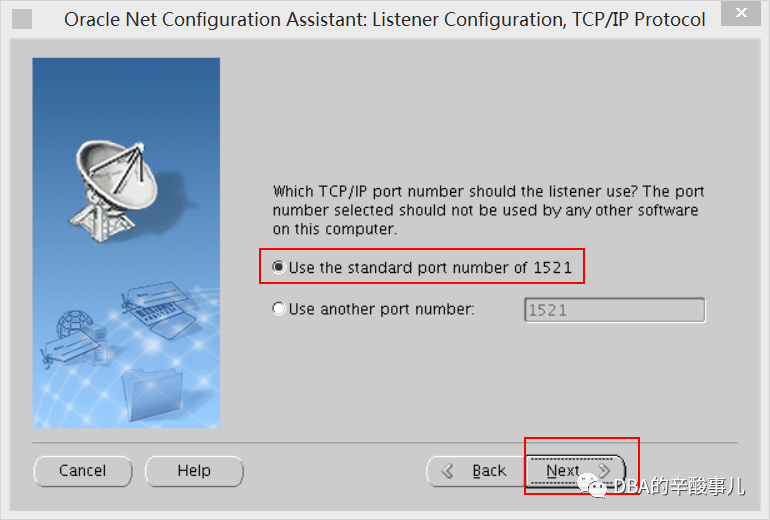This screenshot has width=770, height=520.
Task: Click the DBA watermark text
Action: [x=680, y=486]
